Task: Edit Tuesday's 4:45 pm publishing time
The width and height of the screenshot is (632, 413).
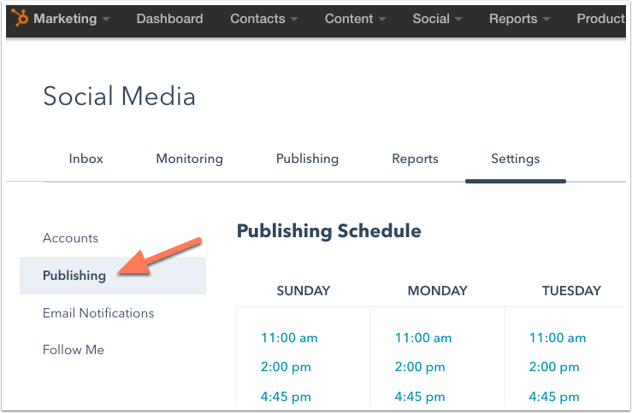Action: [554, 397]
